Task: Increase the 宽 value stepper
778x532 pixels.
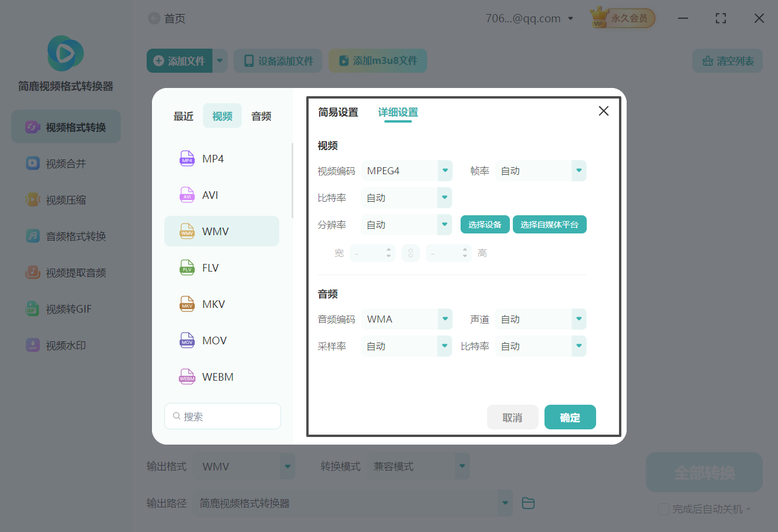Action: 388,250
